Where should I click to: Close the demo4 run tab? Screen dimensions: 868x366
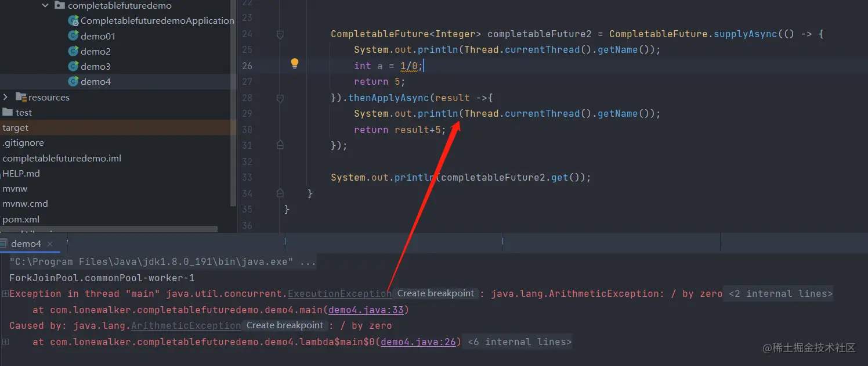pyautogui.click(x=50, y=244)
